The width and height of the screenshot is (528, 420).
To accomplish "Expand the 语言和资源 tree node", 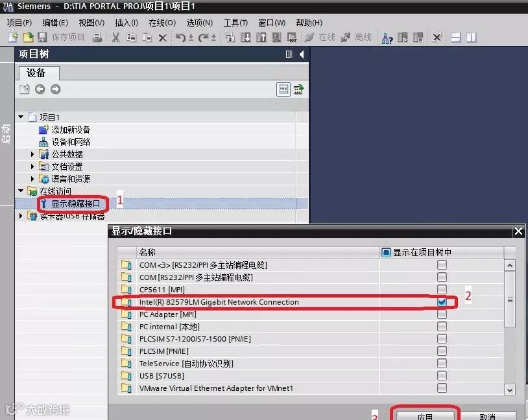I will [x=32, y=178].
